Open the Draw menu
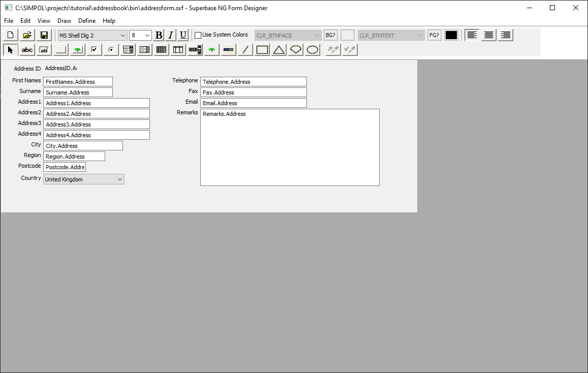588x373 pixels. point(64,21)
